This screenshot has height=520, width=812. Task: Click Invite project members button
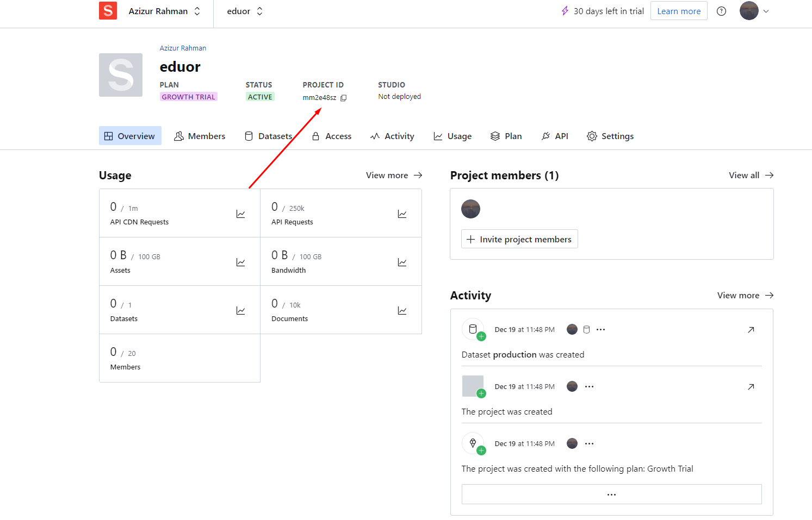pos(519,240)
